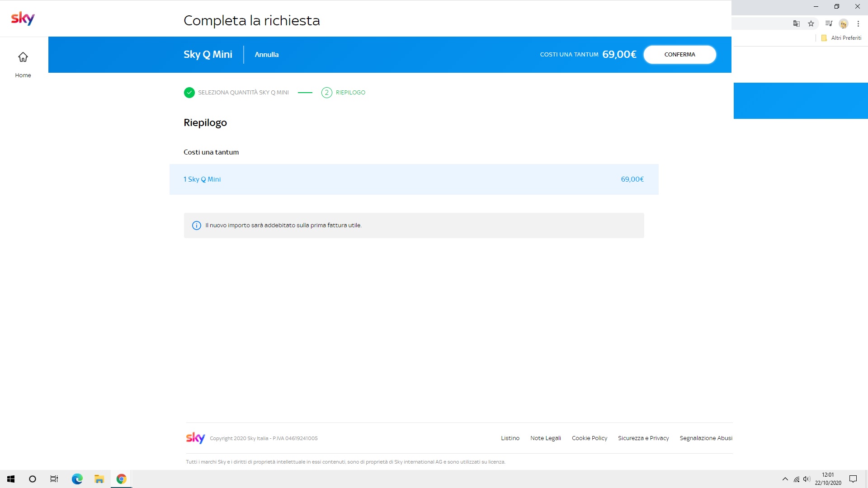
Task: Open the Windows Start menu
Action: [x=11, y=479]
